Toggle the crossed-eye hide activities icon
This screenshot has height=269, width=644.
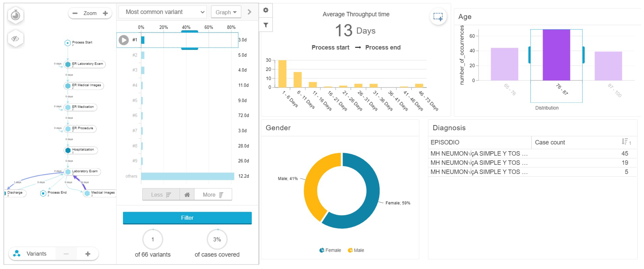(16, 38)
